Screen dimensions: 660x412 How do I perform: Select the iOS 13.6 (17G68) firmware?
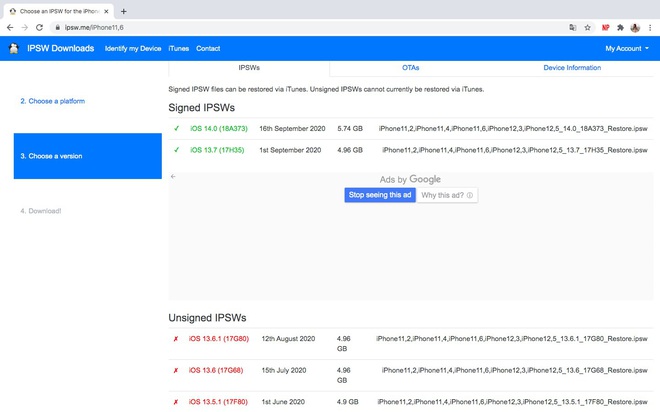(216, 370)
